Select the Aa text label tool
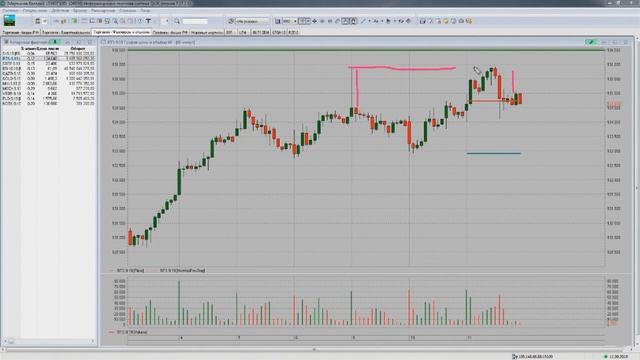640x360 pixels. 376,21
